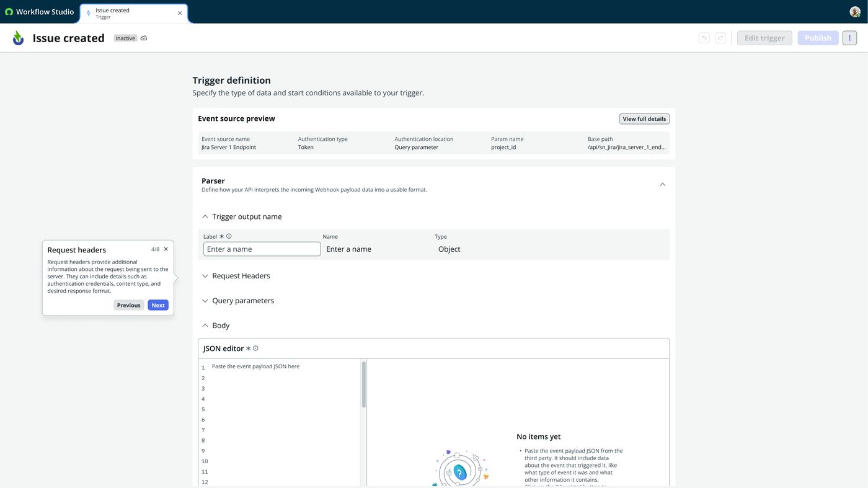Click the Label input field
868x488 pixels.
[262, 249]
